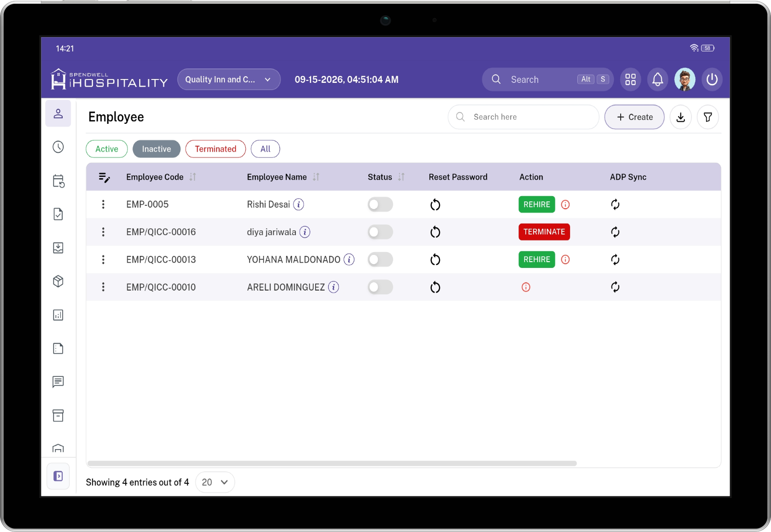
Task: Open the apps grid icon in header
Action: (x=630, y=80)
